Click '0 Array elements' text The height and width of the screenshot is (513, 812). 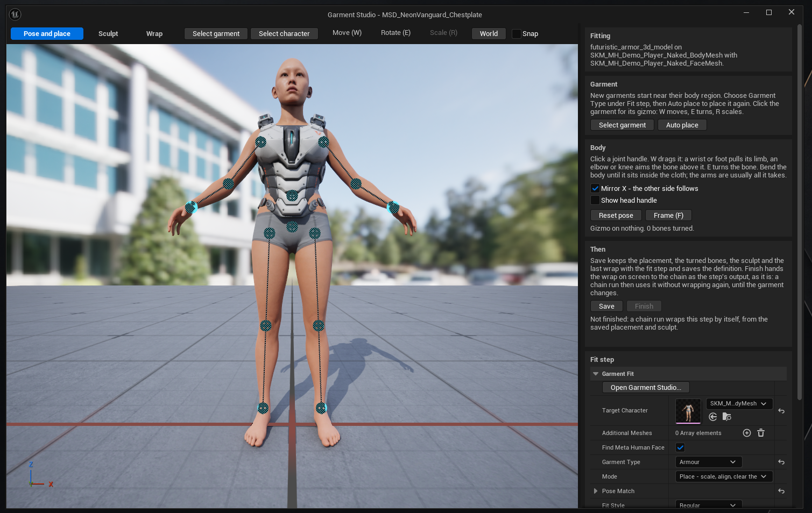[698, 433]
